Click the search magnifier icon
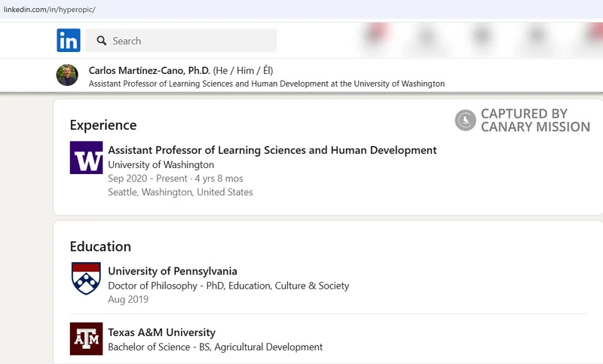Screen dimensions: 603x364 tap(102, 41)
